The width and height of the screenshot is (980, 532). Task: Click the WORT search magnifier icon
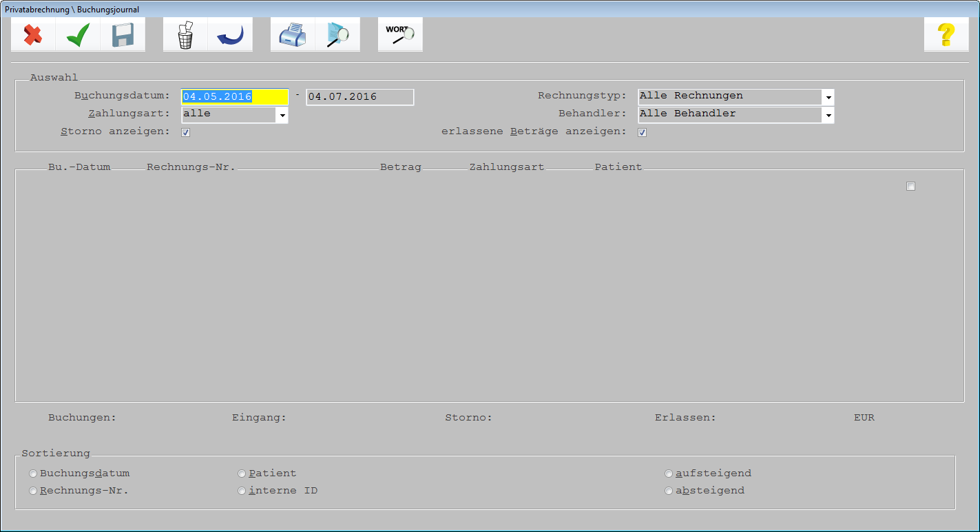tap(400, 34)
